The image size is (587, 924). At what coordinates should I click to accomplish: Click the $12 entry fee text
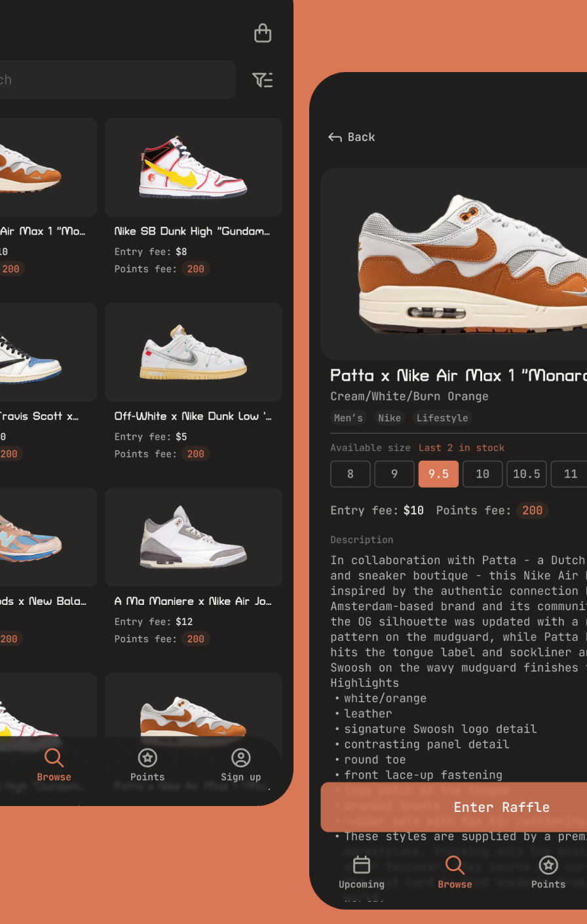(x=184, y=621)
